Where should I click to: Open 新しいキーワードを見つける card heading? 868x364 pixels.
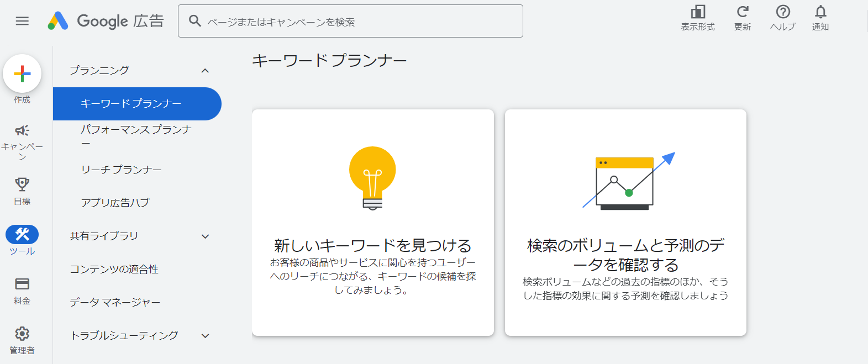[373, 245]
